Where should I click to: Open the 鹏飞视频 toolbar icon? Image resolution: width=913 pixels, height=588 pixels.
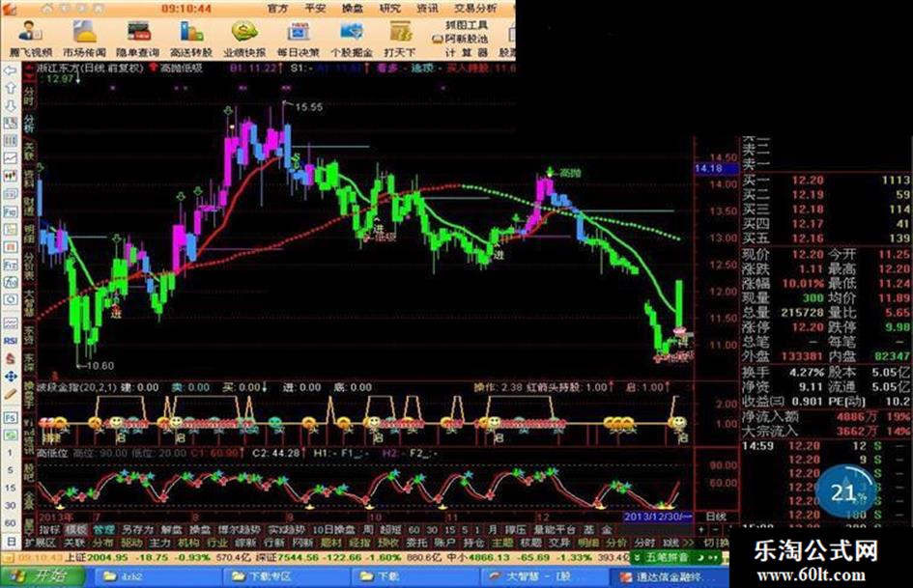pyautogui.click(x=30, y=39)
